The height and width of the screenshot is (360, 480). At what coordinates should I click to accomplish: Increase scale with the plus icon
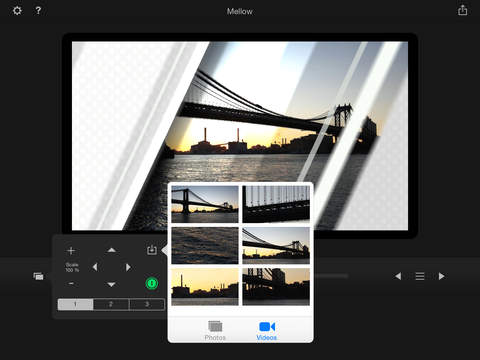71,251
